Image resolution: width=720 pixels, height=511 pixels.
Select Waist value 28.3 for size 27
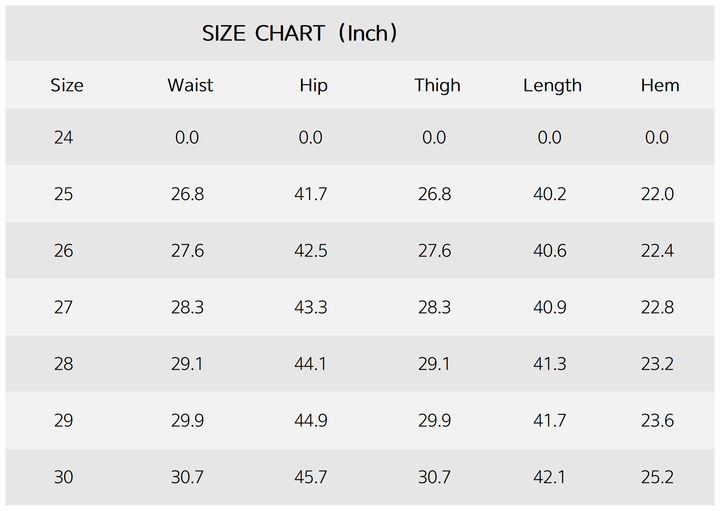coord(187,308)
